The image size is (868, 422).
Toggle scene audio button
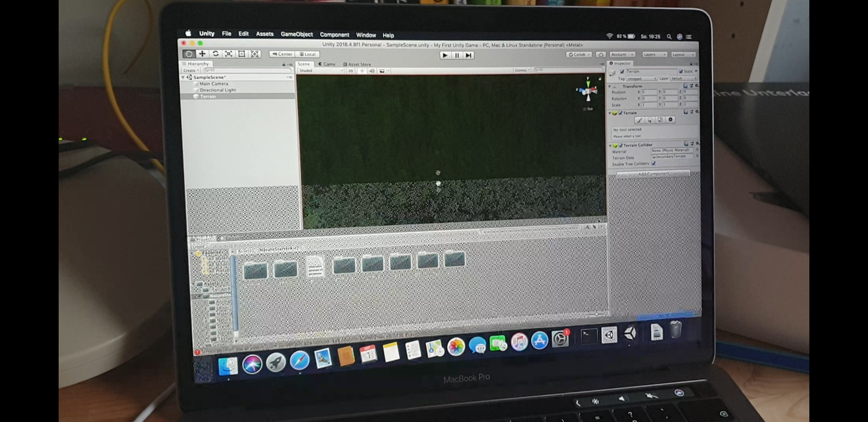coord(372,71)
